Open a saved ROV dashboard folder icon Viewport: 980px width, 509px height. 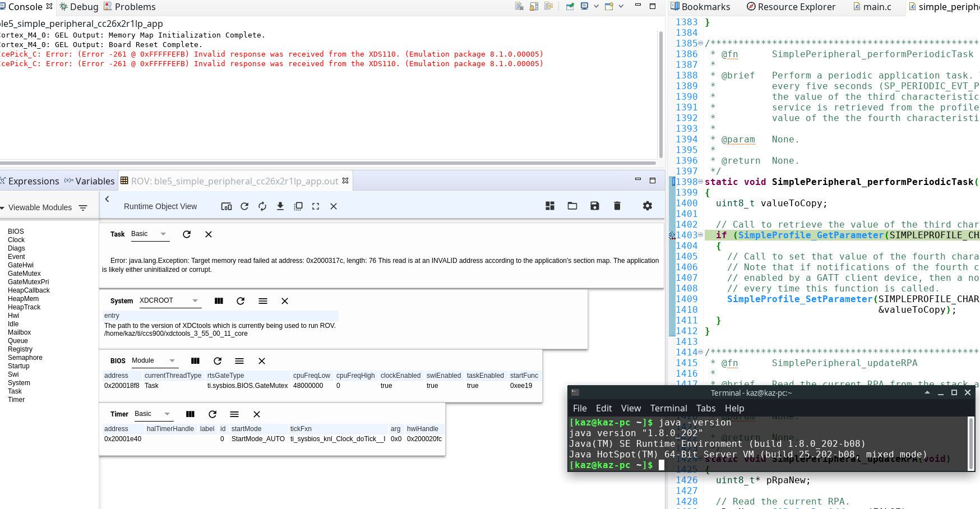pos(572,206)
